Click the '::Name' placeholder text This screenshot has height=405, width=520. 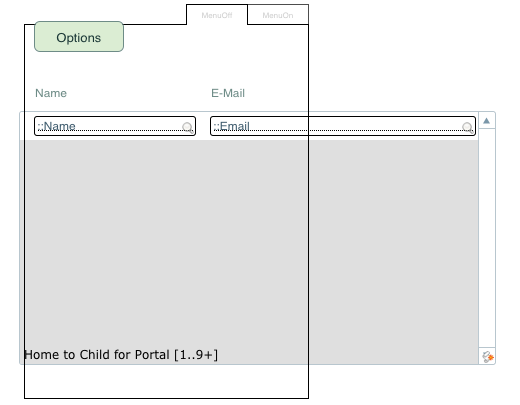56,126
